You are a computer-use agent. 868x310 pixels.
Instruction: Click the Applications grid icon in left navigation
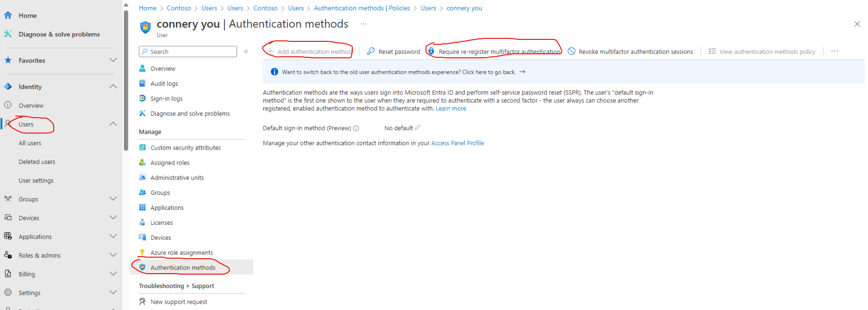[x=8, y=236]
